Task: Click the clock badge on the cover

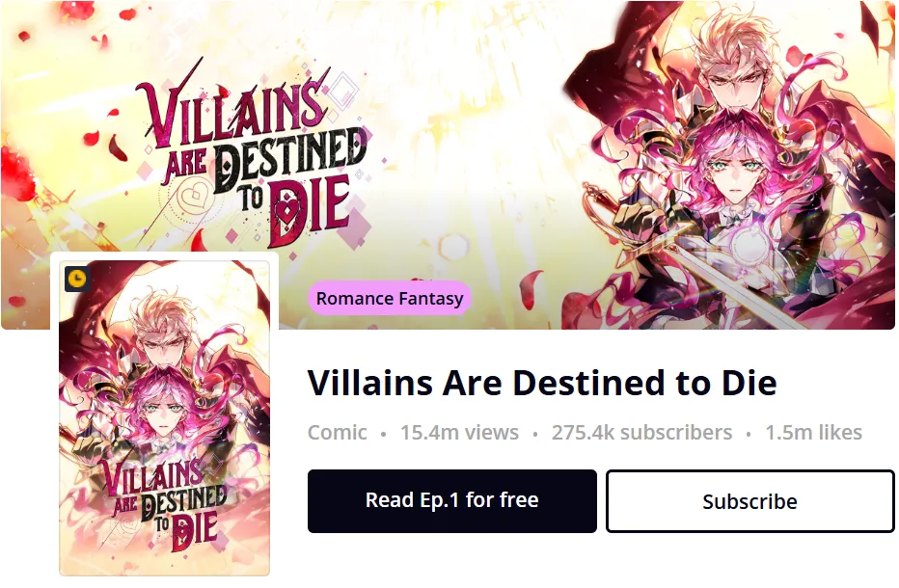Action: point(77,280)
